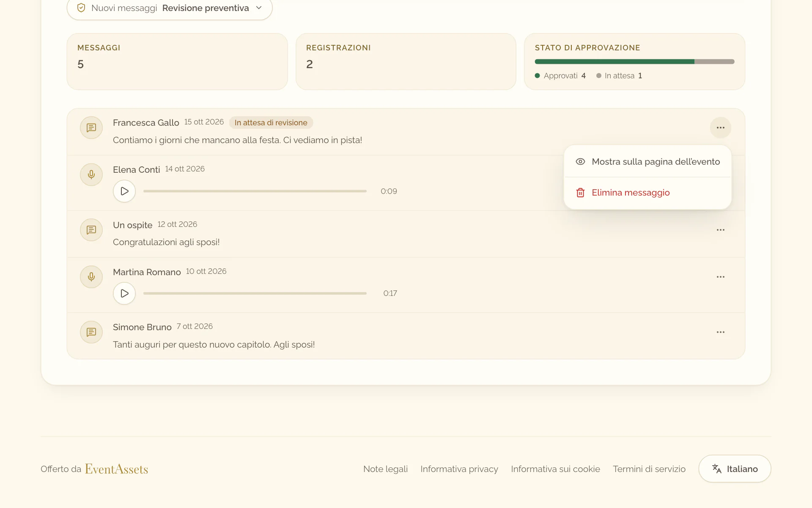This screenshot has width=812, height=508.
Task: Click the microphone icon for Elena Conti
Action: [x=91, y=175]
